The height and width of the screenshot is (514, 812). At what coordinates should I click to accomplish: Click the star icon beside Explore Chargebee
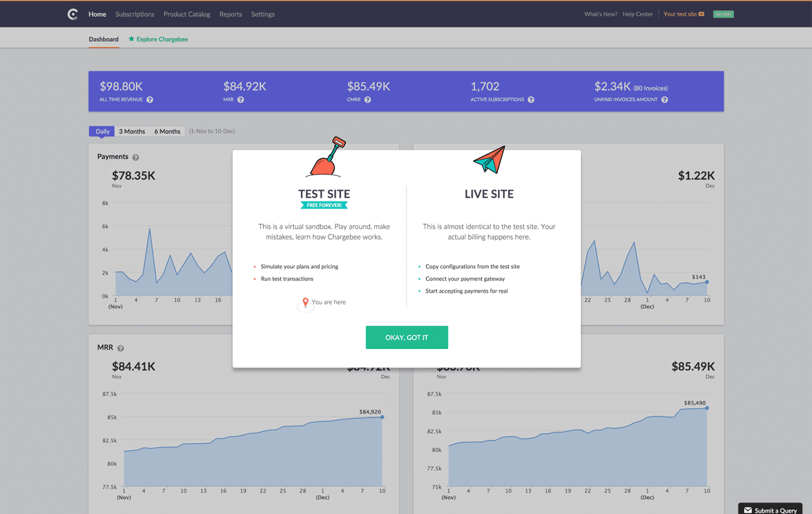(x=132, y=39)
